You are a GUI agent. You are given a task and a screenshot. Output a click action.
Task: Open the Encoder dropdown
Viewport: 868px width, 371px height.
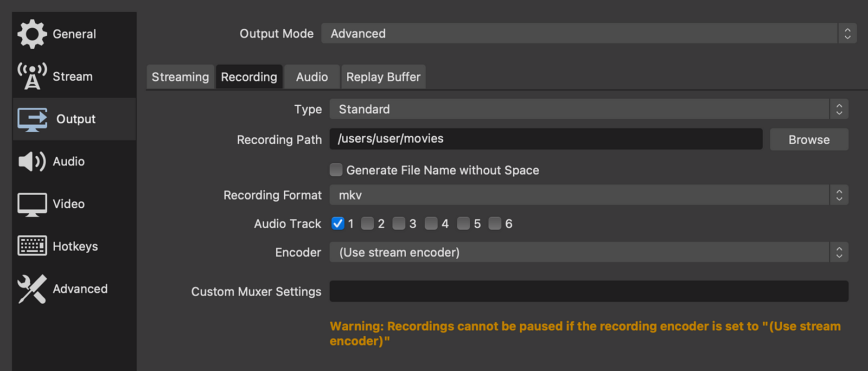coord(589,253)
